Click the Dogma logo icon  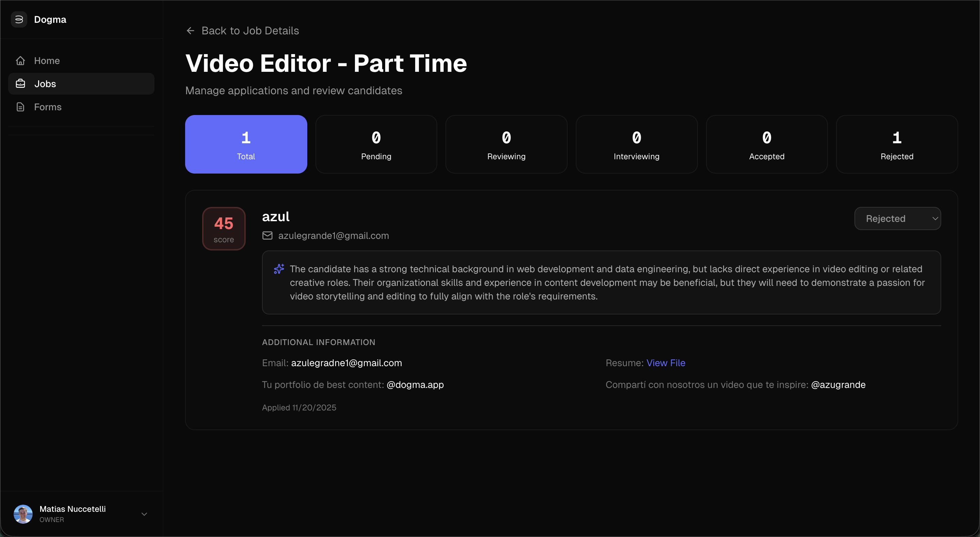19,19
